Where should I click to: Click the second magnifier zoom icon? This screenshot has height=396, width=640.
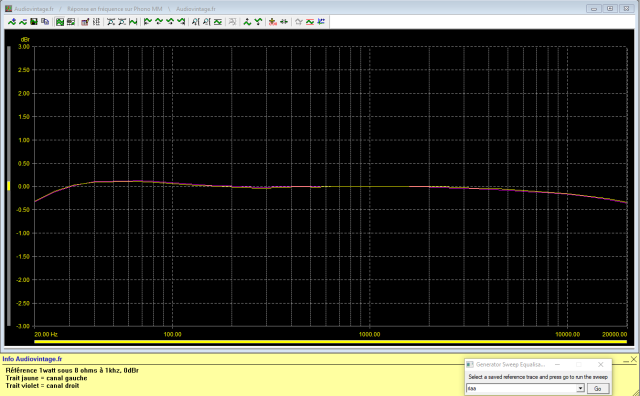tap(207, 22)
